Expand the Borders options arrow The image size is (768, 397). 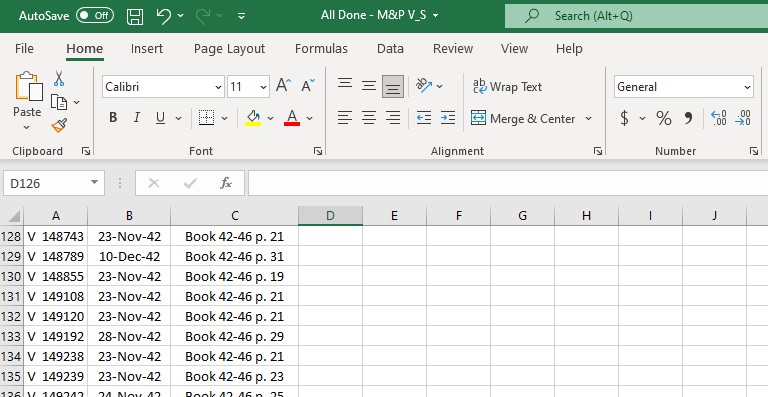pyautogui.click(x=224, y=118)
